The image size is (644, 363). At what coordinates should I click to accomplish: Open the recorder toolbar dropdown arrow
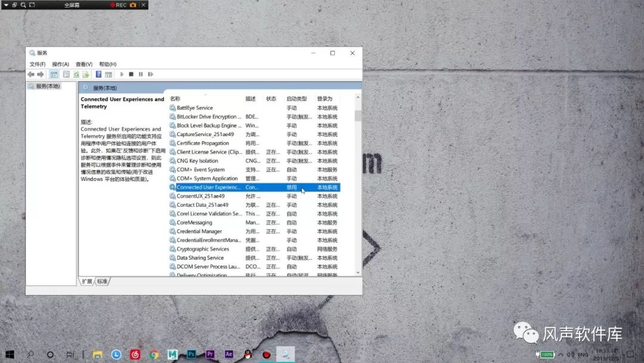click(x=6, y=5)
